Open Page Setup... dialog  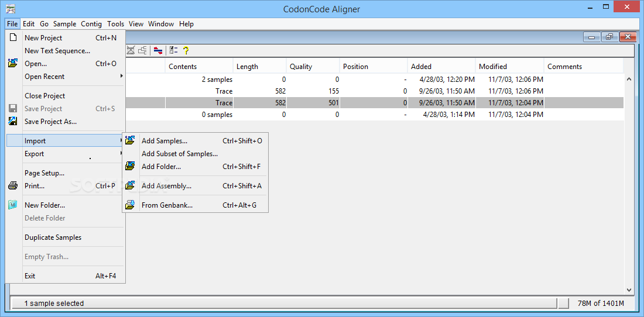(x=65, y=173)
